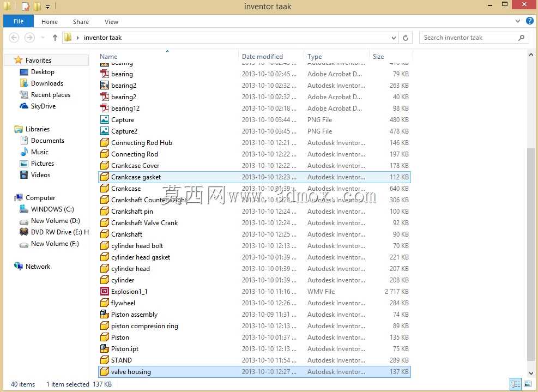
Task: Select the bearing PDF file icon
Action: 104,74
